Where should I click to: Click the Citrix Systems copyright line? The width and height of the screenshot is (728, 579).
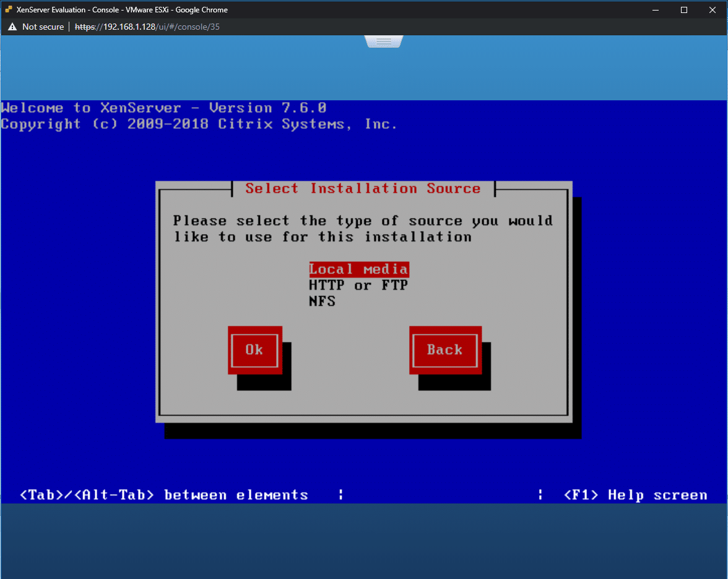click(199, 124)
